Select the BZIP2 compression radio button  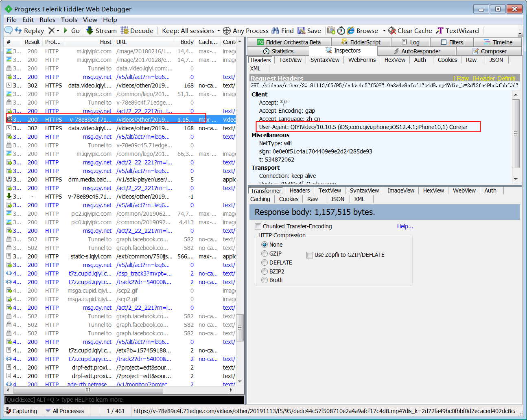click(x=265, y=271)
